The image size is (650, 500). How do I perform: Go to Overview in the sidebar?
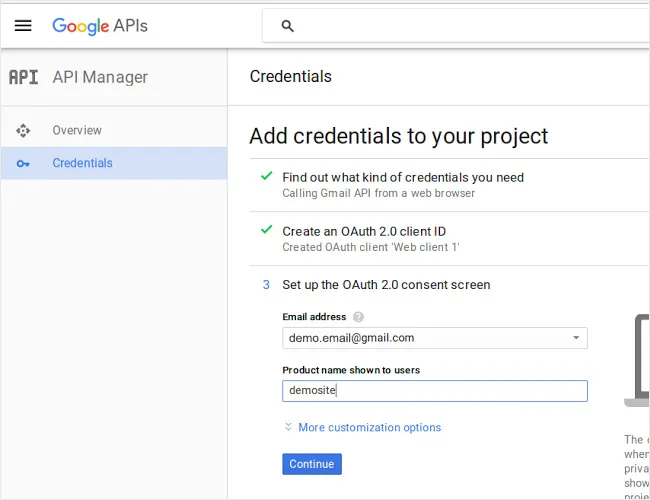click(77, 130)
